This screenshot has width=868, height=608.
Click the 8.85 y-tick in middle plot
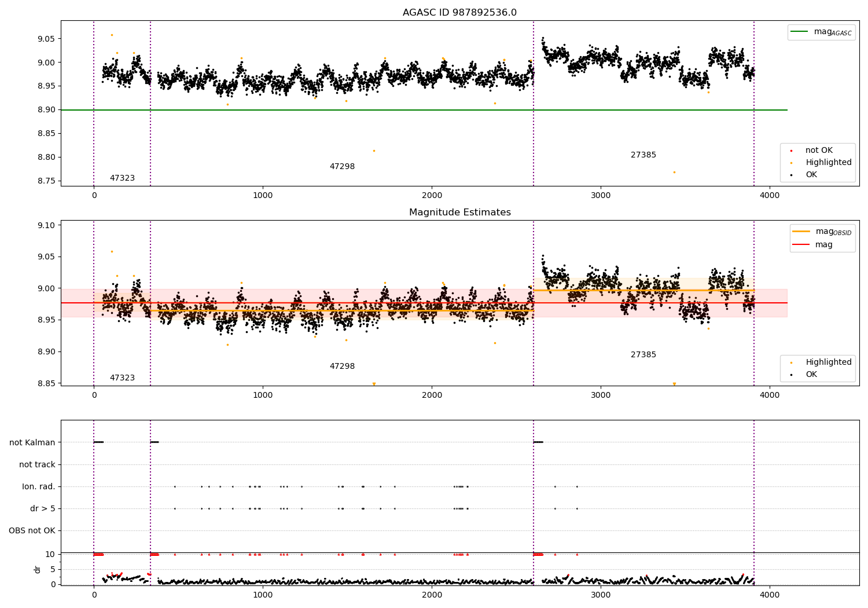tap(46, 383)
